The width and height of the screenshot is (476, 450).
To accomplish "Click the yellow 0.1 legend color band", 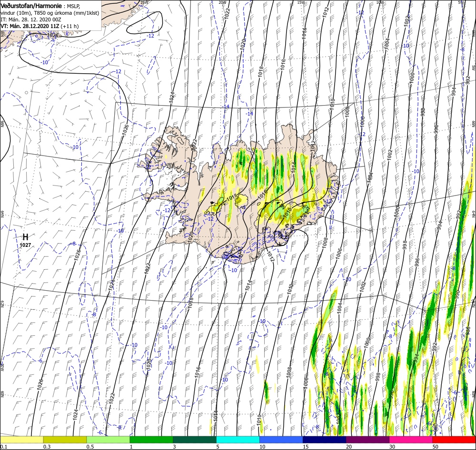I will pos(21,440).
